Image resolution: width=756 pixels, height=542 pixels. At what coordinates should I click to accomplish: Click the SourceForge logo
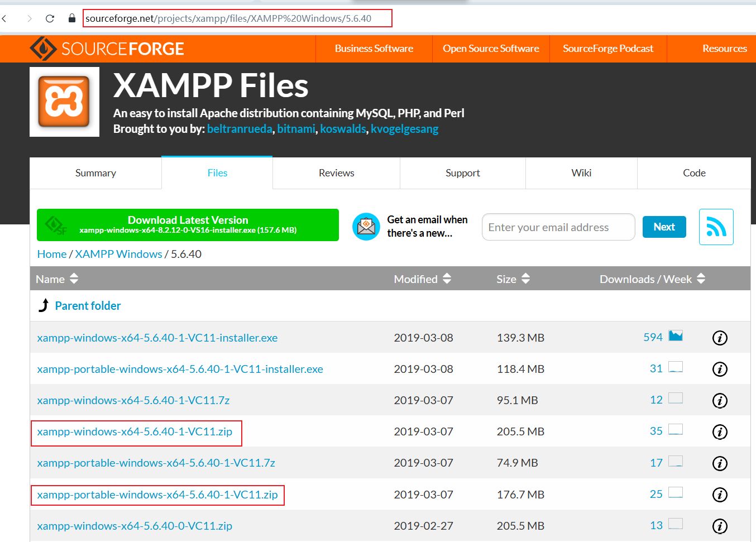pyautogui.click(x=107, y=49)
